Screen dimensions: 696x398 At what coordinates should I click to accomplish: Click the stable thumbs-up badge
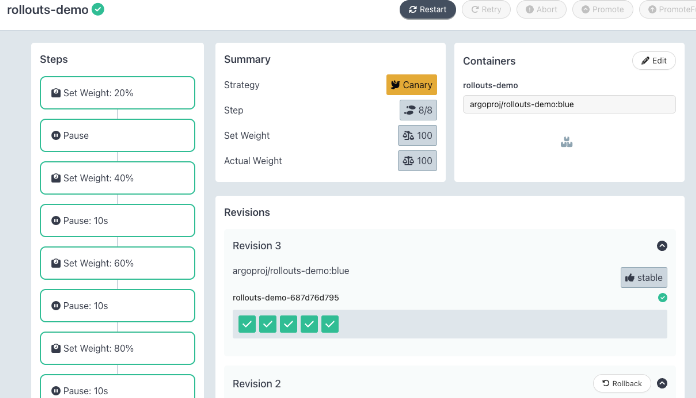point(644,278)
